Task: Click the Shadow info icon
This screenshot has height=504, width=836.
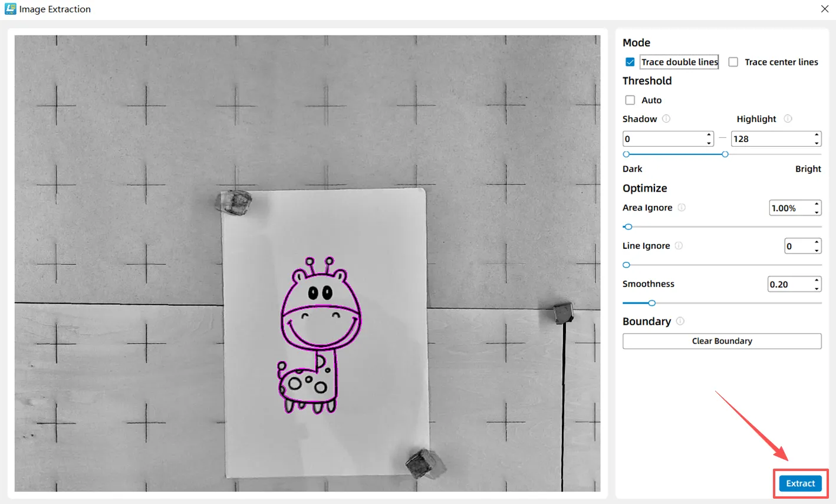Action: (666, 118)
